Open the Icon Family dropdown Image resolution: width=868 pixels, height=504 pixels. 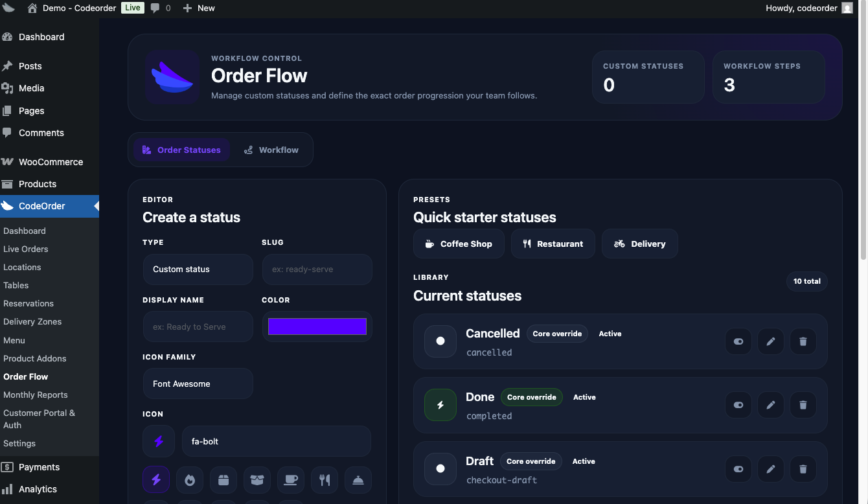(x=198, y=384)
